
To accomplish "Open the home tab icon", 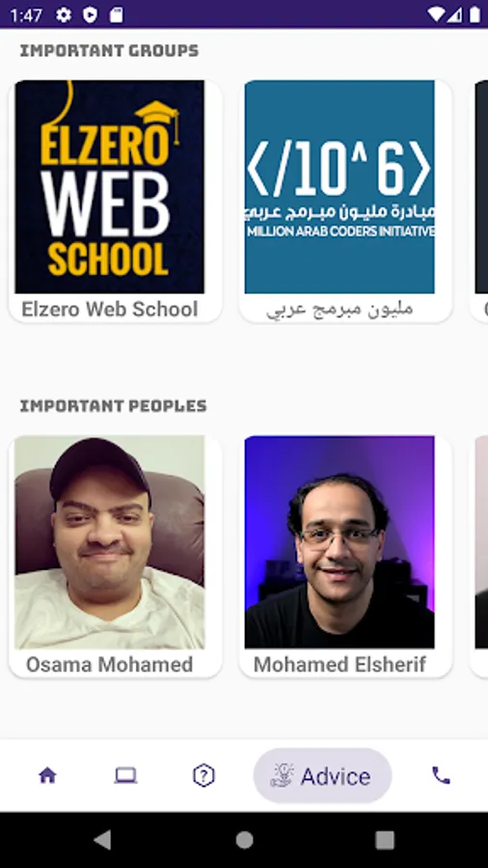I will point(47,775).
